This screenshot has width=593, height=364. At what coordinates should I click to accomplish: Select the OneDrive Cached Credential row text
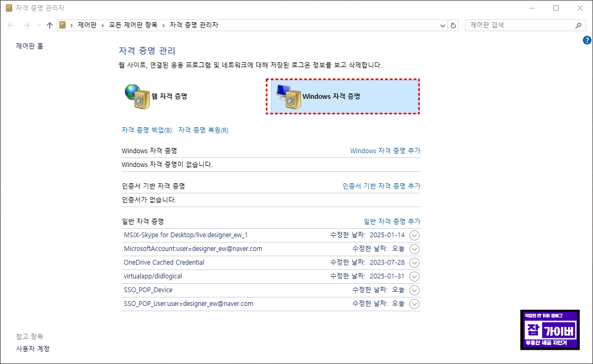coord(164,263)
